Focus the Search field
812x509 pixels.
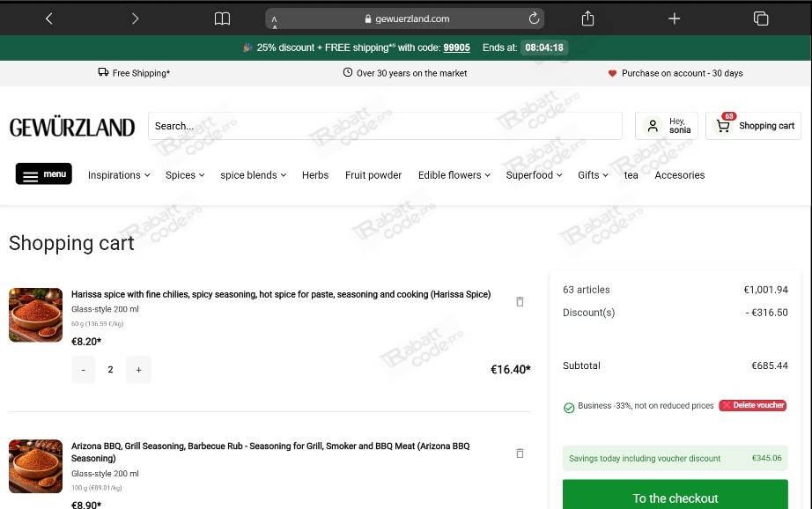click(385, 126)
